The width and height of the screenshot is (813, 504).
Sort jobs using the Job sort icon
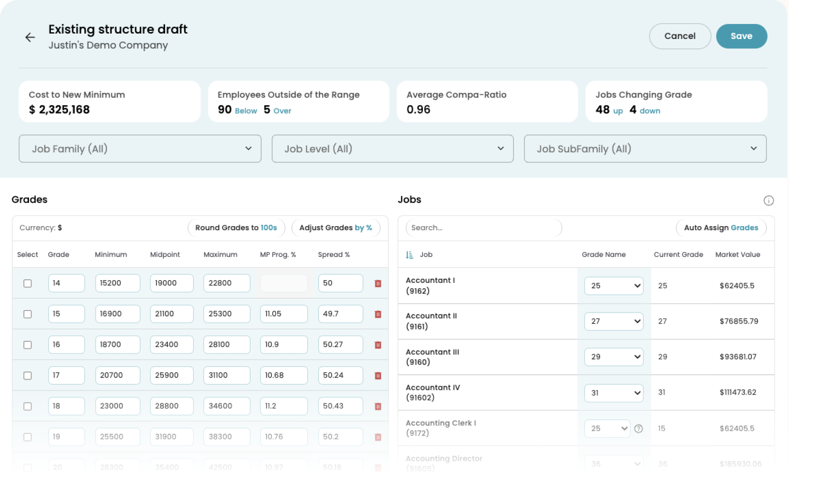(x=409, y=255)
